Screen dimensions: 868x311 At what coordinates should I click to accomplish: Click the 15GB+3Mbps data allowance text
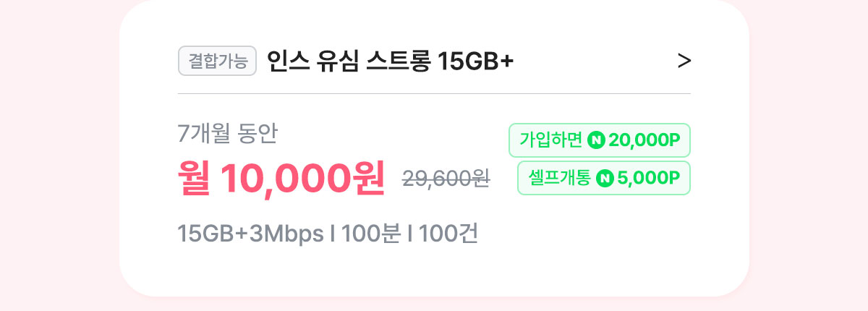coord(251,234)
